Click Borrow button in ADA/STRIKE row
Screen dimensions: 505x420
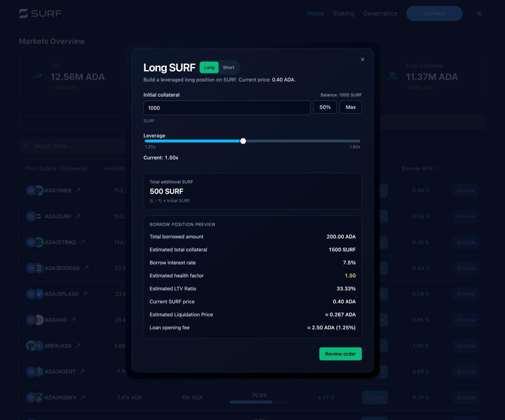pos(466,242)
